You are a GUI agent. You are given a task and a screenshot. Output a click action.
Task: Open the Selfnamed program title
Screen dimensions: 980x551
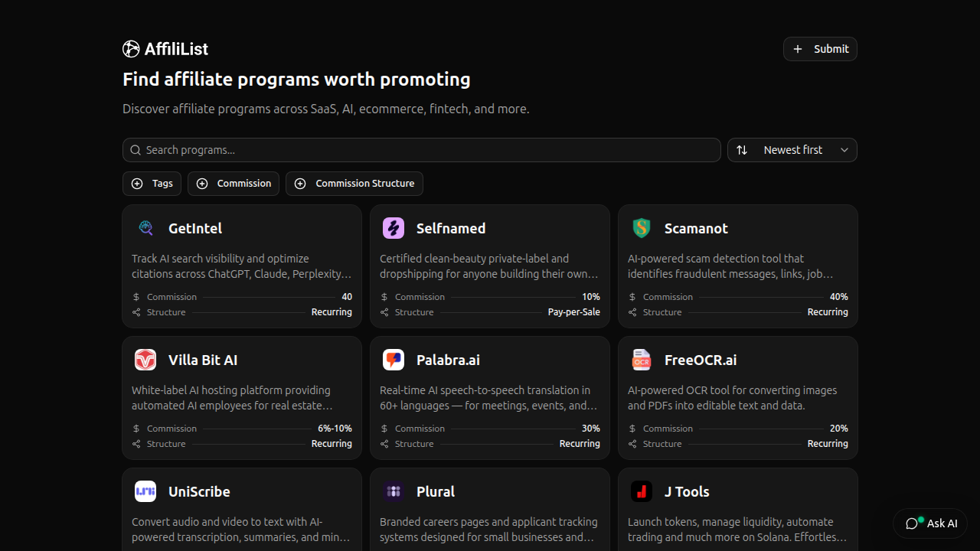(451, 228)
